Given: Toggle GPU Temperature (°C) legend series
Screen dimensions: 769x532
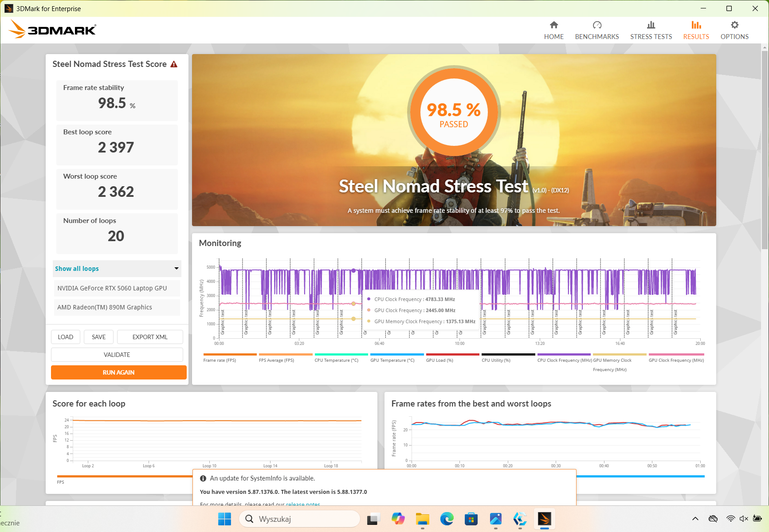Looking at the screenshot, I should tap(397, 358).
